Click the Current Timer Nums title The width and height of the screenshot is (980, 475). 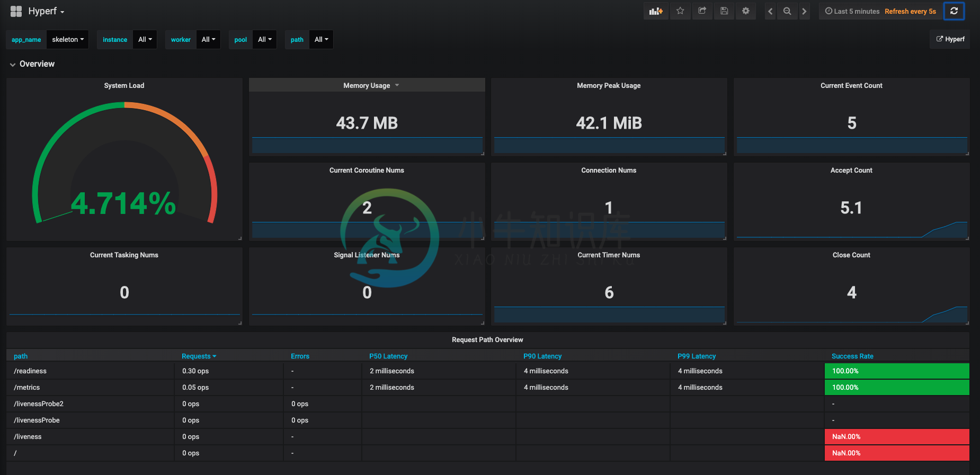[609, 255]
